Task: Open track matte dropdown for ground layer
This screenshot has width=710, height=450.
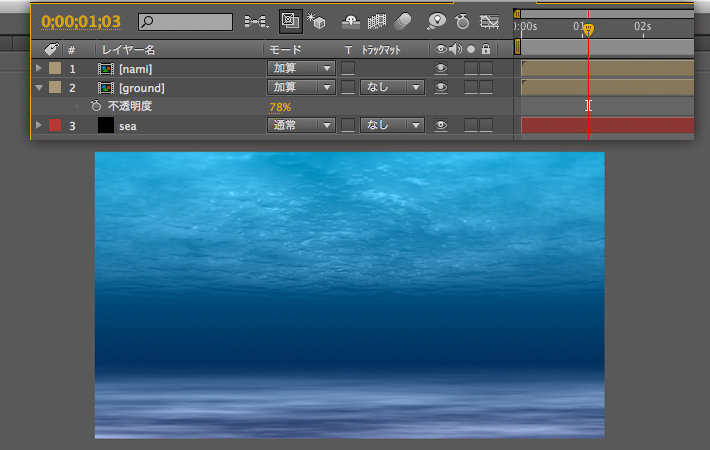Action: [x=391, y=88]
